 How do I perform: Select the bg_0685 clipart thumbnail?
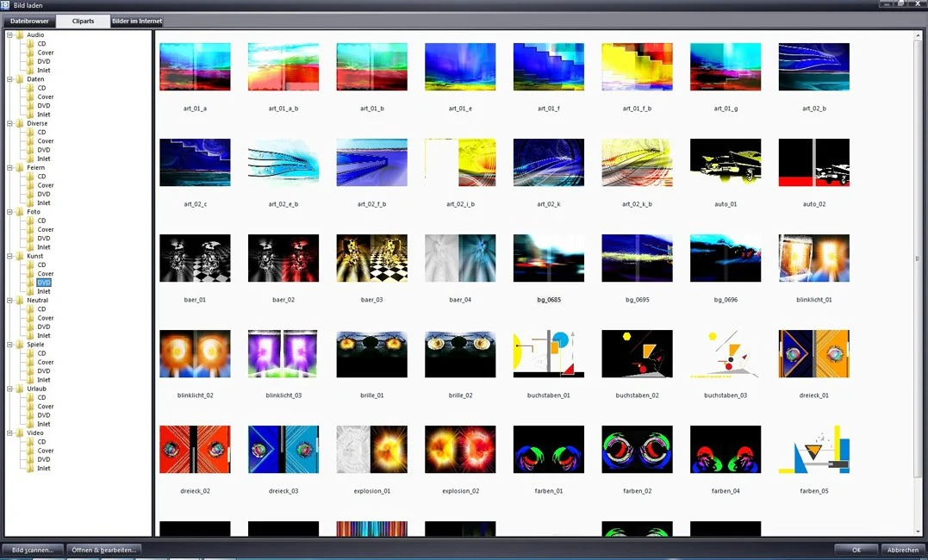[549, 258]
